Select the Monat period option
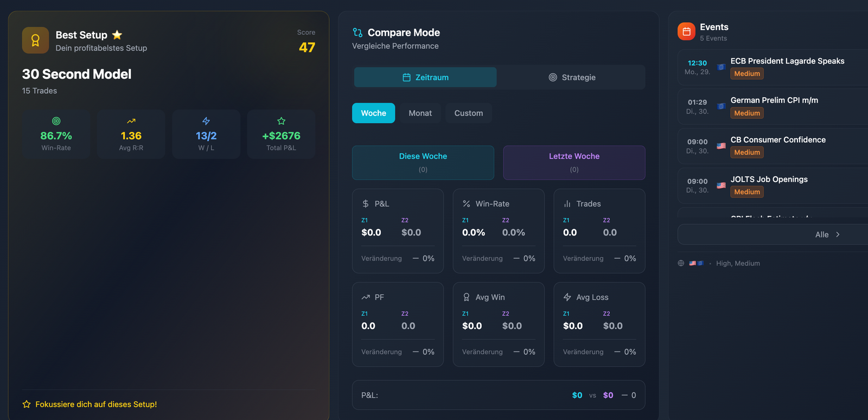The height and width of the screenshot is (420, 868). pos(420,113)
